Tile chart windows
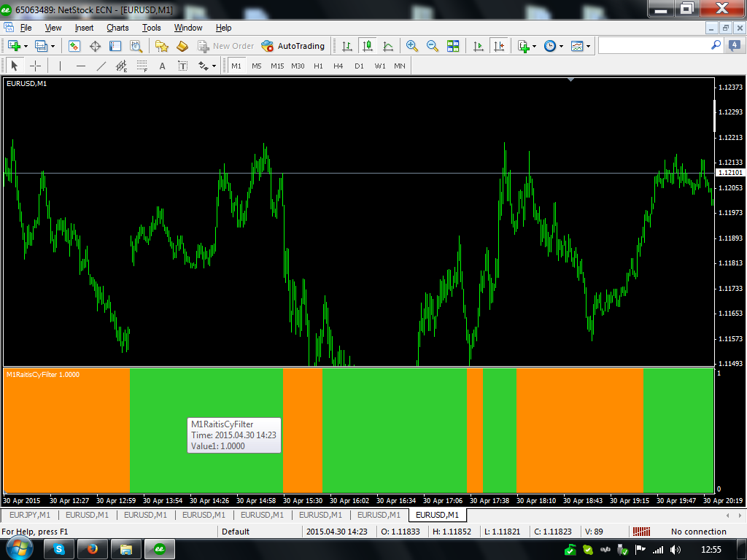 452,46
